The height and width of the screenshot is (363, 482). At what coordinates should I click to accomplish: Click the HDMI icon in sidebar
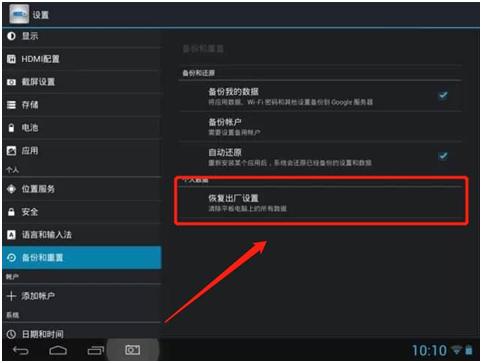click(11, 59)
